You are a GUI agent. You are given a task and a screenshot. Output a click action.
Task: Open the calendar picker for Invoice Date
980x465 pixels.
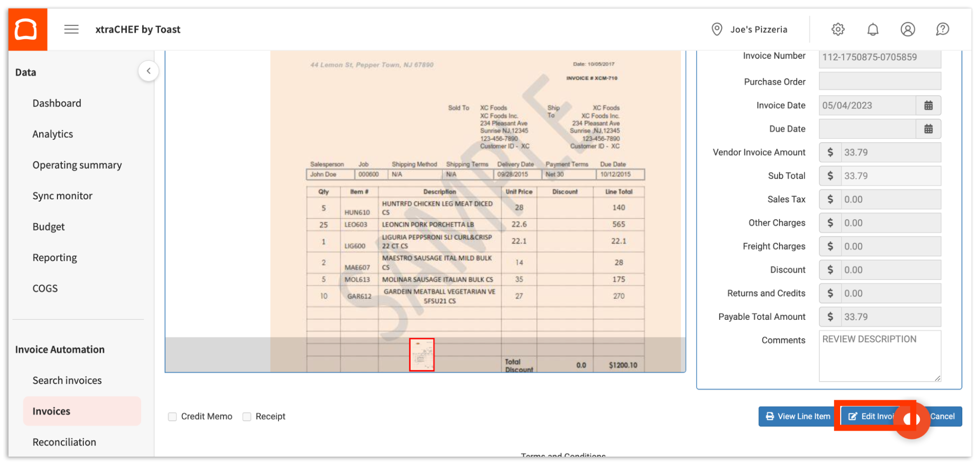pyautogui.click(x=929, y=105)
